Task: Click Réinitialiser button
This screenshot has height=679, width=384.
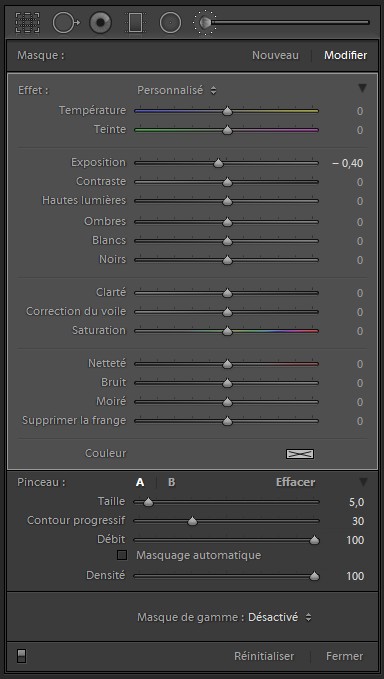Action: click(x=264, y=656)
